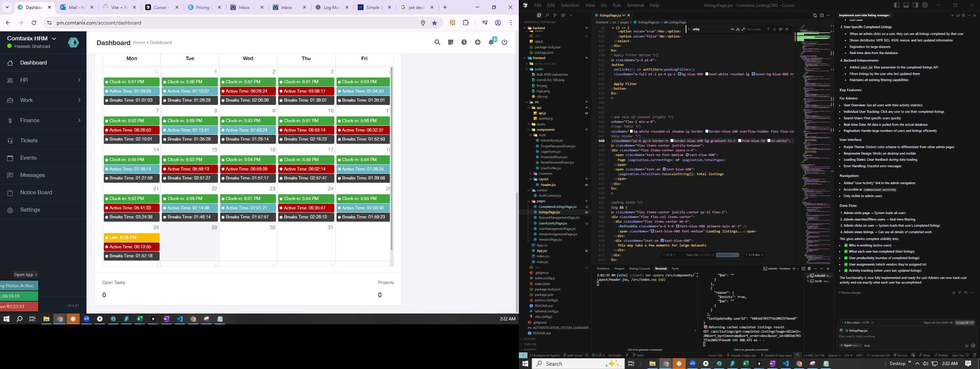Open Extensions view in Cursor activity bar
The height and width of the screenshot is (369, 980).
point(563,15)
